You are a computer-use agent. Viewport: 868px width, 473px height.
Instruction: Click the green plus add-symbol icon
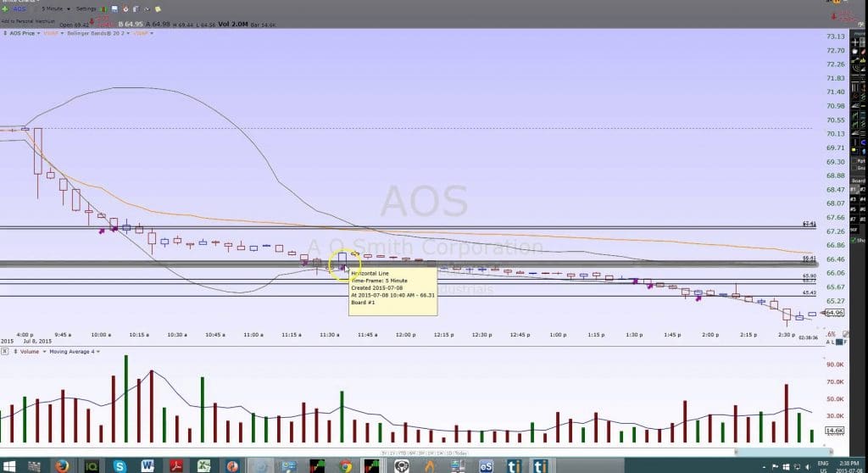click(5, 8)
